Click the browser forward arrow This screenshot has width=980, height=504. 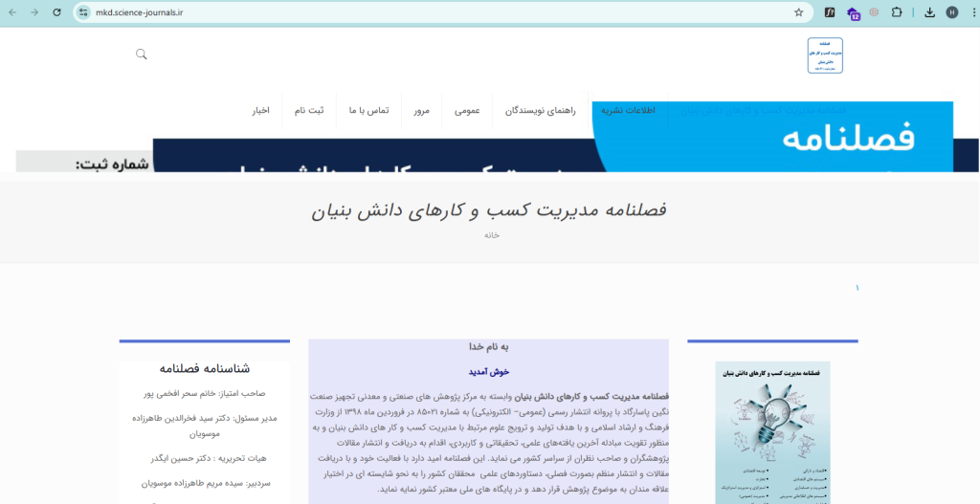coord(34,12)
